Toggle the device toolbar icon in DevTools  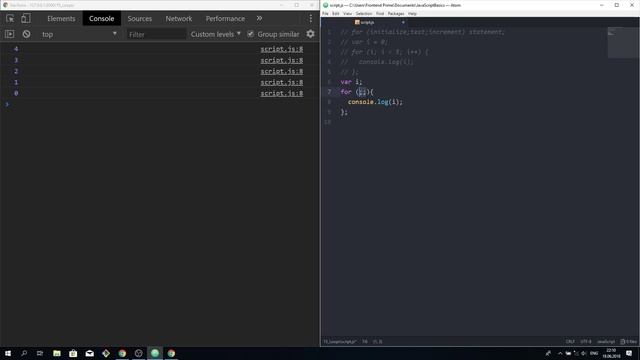pyautogui.click(x=26, y=18)
